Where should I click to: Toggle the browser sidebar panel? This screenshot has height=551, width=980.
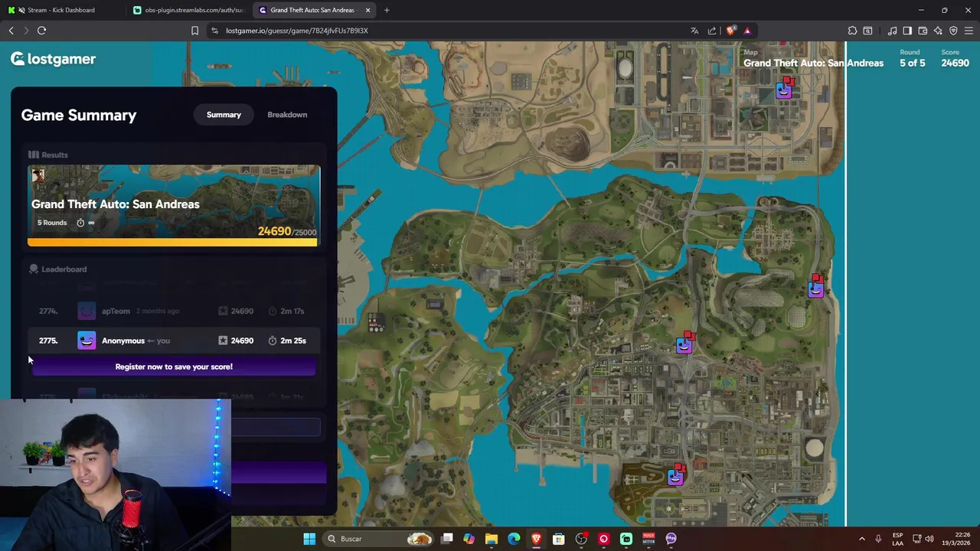907,31
